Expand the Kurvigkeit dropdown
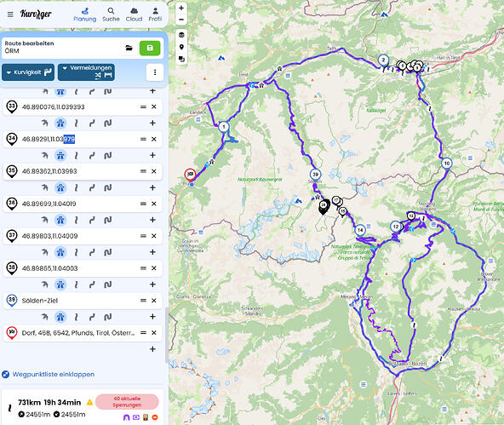Viewport: 504px width, 425px height. click(x=28, y=72)
